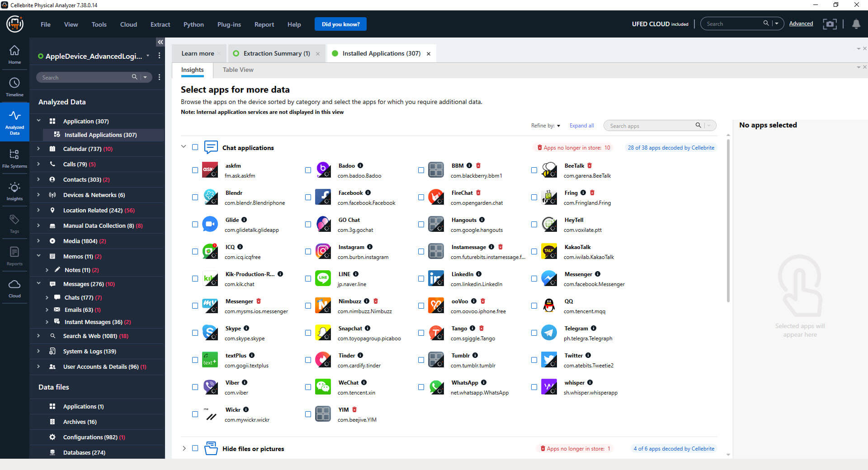Open the device name dropdown arrow
The image size is (868, 470).
(148, 56)
